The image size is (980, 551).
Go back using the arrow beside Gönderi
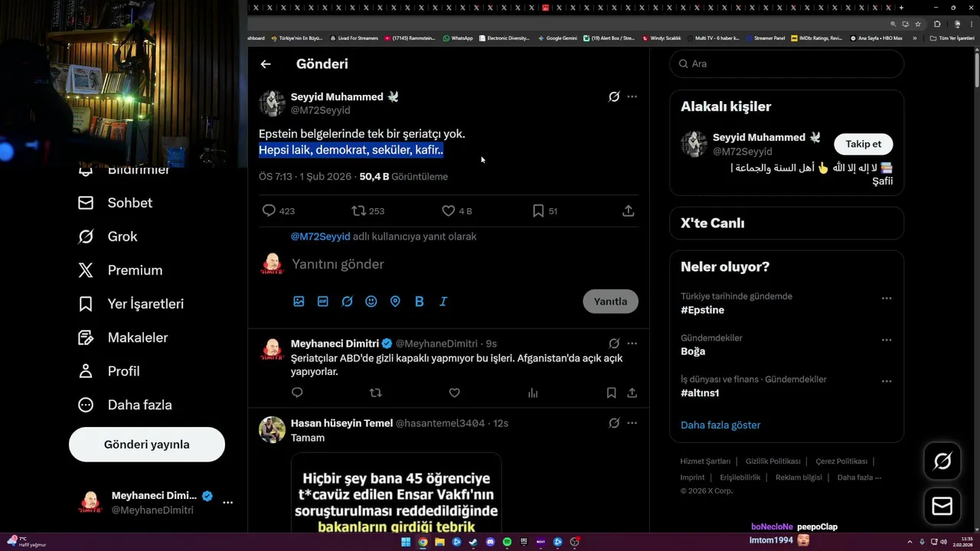(x=266, y=64)
